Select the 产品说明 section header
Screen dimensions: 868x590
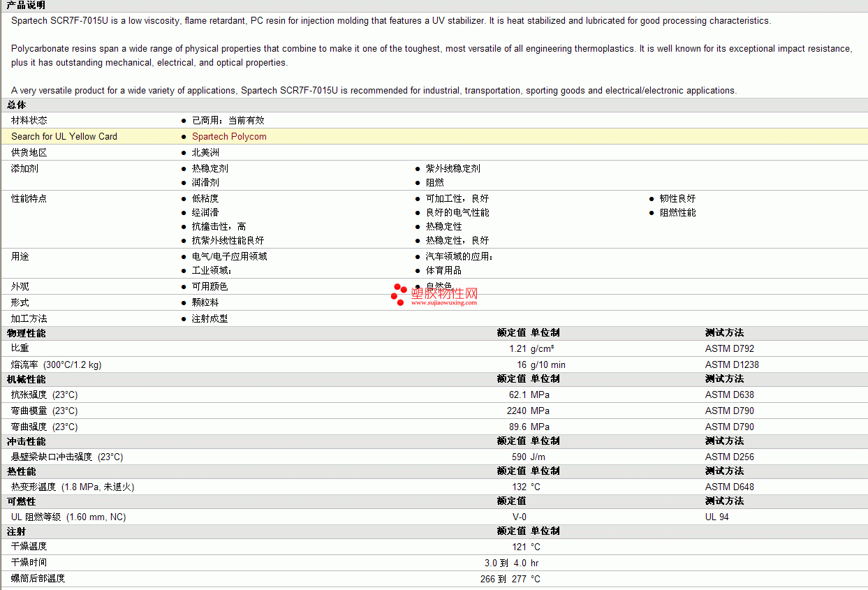pos(26,5)
